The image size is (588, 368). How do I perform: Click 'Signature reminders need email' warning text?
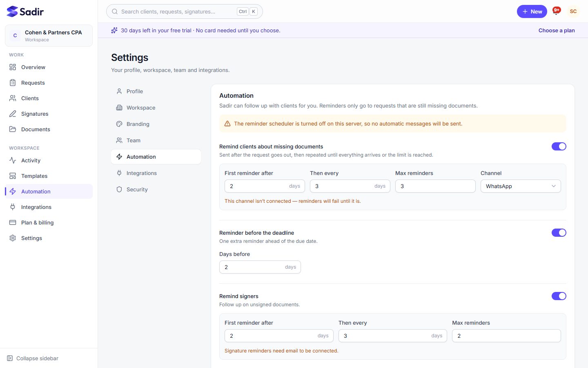pos(281,351)
